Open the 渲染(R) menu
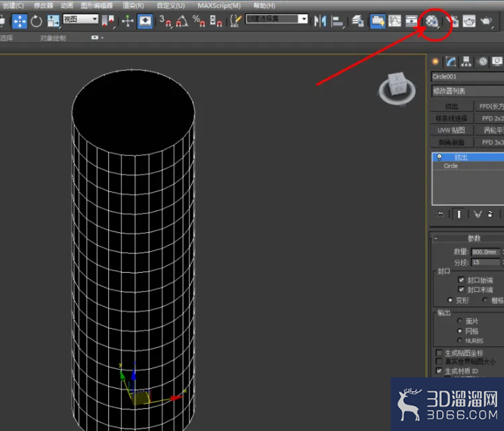Screen dimensions: 504x431 (x=133, y=5)
